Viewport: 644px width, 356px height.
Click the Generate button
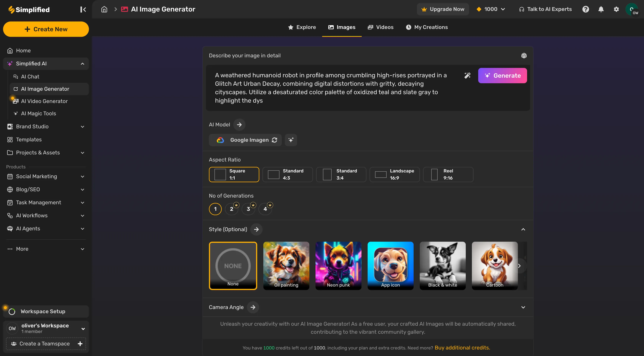[502, 75]
